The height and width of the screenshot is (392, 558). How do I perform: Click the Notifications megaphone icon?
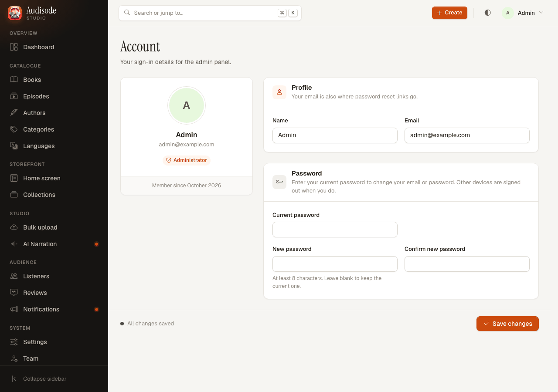[14, 309]
